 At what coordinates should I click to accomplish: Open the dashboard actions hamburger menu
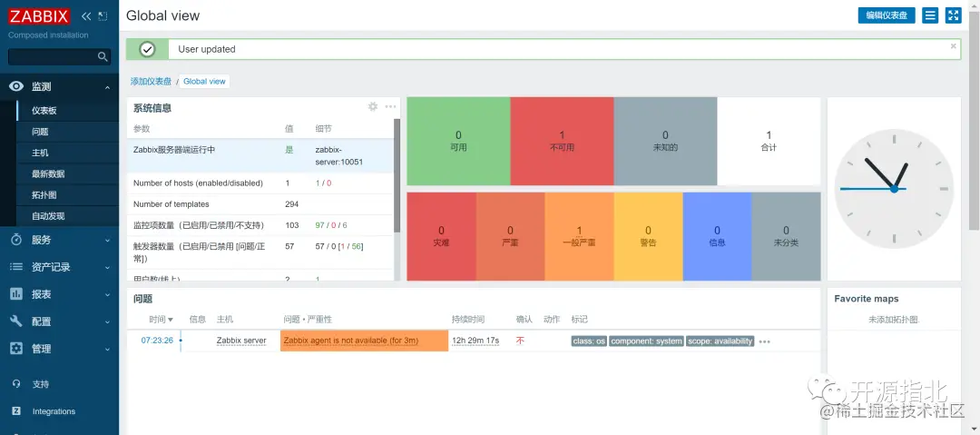point(930,15)
